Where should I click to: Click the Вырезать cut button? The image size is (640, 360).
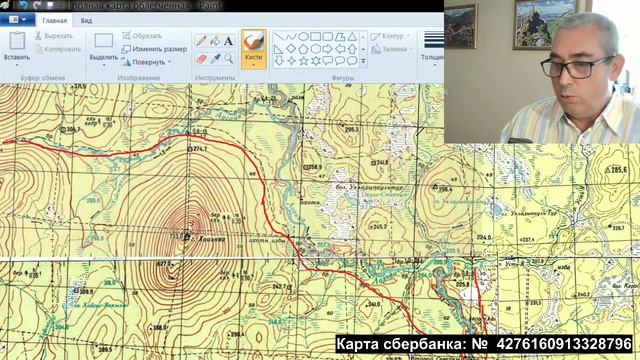pyautogui.click(x=54, y=36)
